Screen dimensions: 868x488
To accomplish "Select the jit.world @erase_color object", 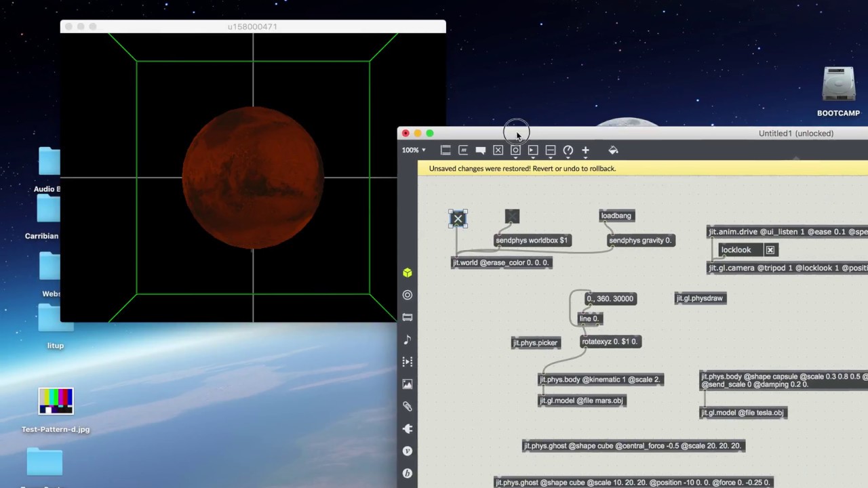I will pyautogui.click(x=502, y=262).
